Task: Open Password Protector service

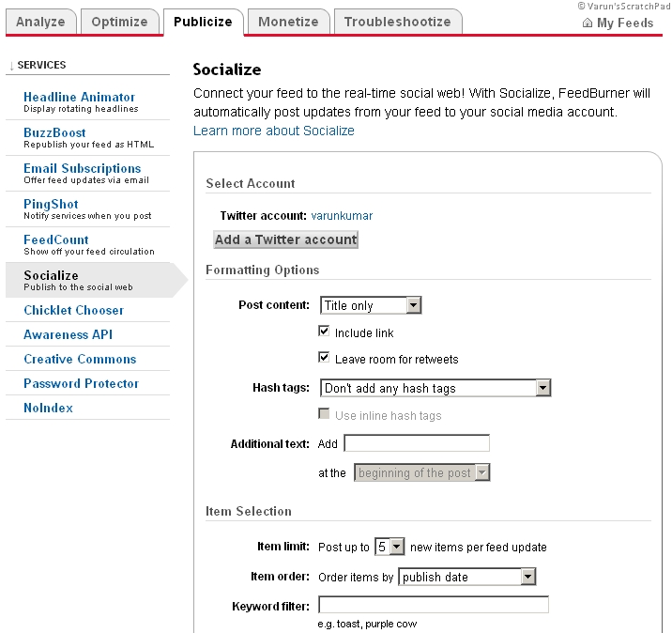Action: tap(82, 383)
